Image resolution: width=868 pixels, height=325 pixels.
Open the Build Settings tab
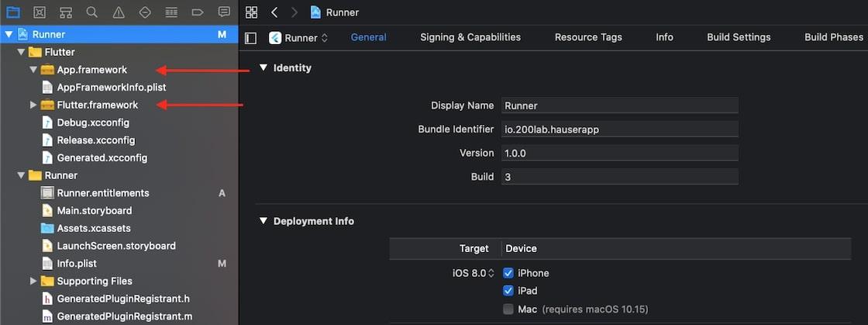pyautogui.click(x=739, y=37)
